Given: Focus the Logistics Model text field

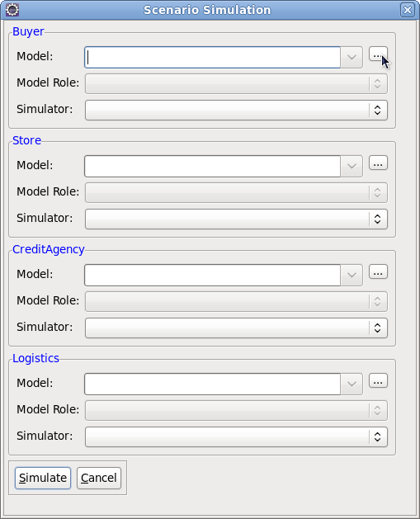Looking at the screenshot, I should (x=213, y=384).
